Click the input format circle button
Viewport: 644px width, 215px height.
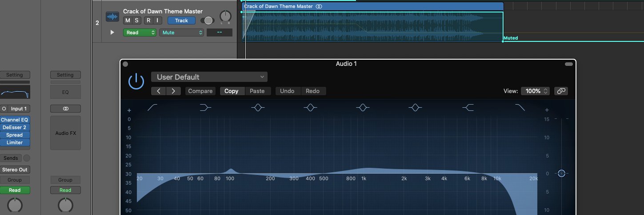click(x=4, y=109)
